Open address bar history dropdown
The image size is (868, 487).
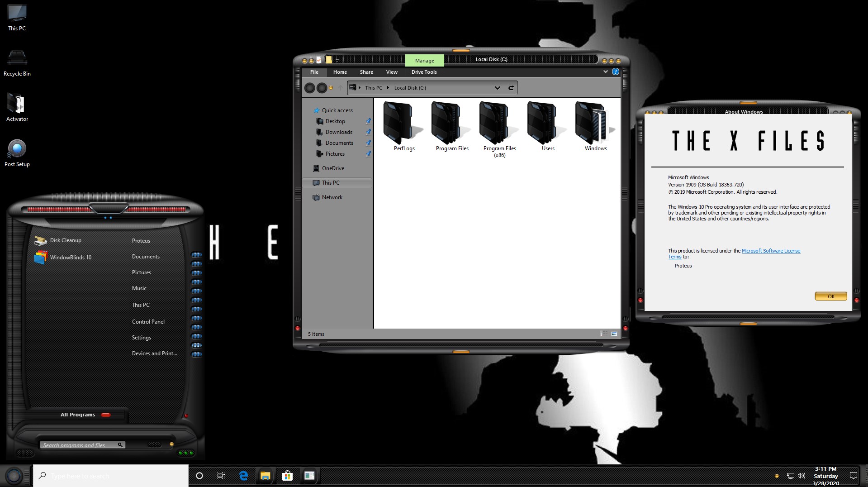tap(498, 88)
